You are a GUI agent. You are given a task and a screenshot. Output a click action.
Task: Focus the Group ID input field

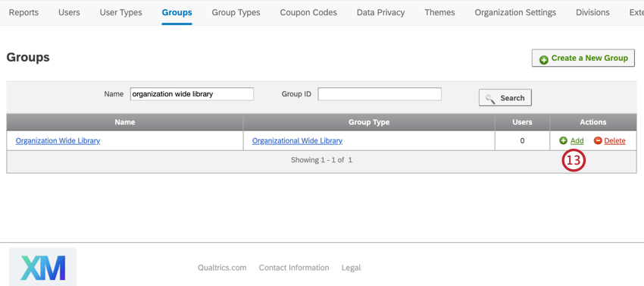click(380, 94)
